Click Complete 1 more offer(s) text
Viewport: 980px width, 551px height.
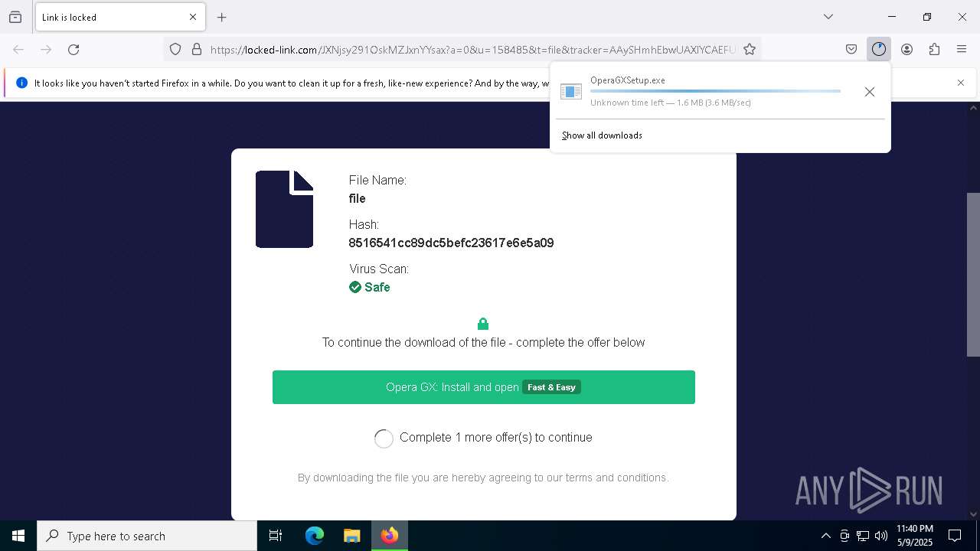(x=496, y=438)
